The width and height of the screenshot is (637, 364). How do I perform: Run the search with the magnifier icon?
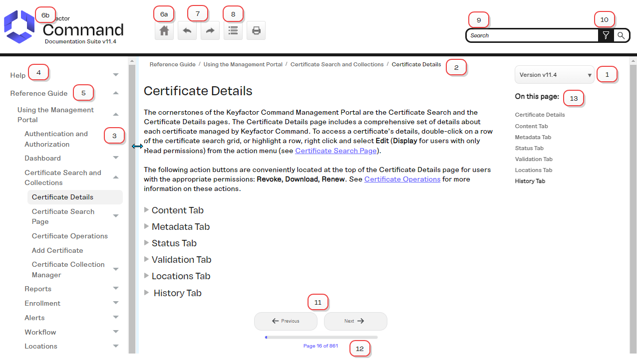pyautogui.click(x=621, y=35)
